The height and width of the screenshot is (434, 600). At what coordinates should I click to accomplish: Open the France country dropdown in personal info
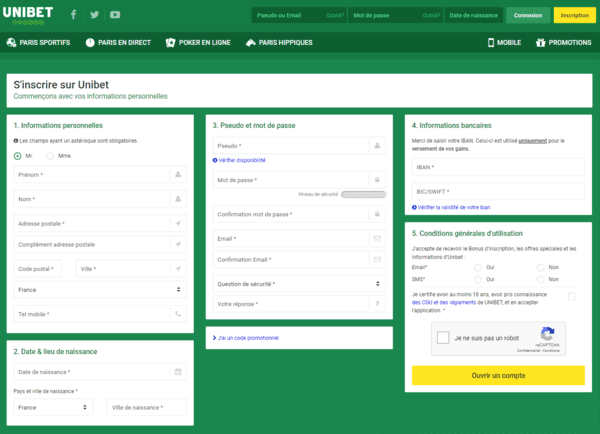[x=100, y=290]
